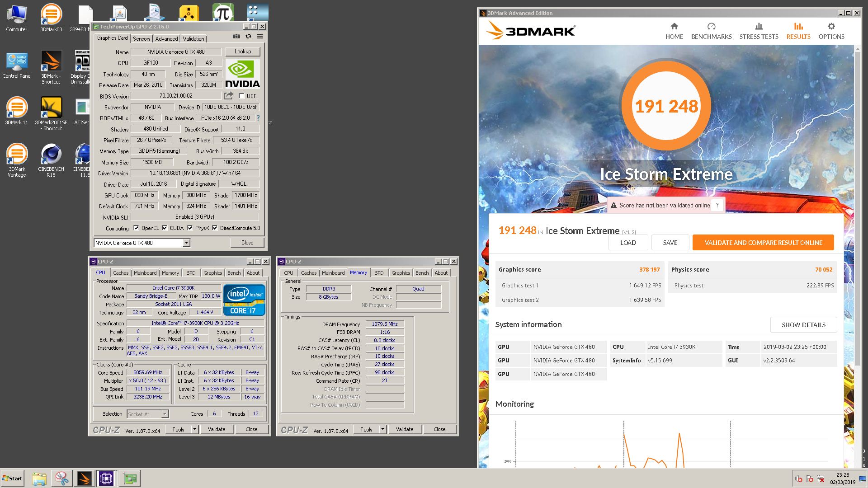
Task: Click the Lookup button in GPU-Z
Action: click(x=243, y=52)
